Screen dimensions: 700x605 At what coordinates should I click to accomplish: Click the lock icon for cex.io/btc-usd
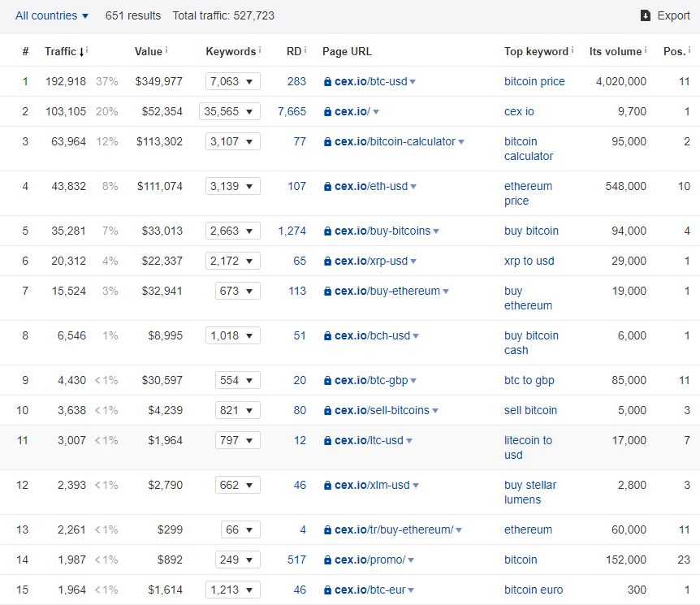pyautogui.click(x=328, y=82)
